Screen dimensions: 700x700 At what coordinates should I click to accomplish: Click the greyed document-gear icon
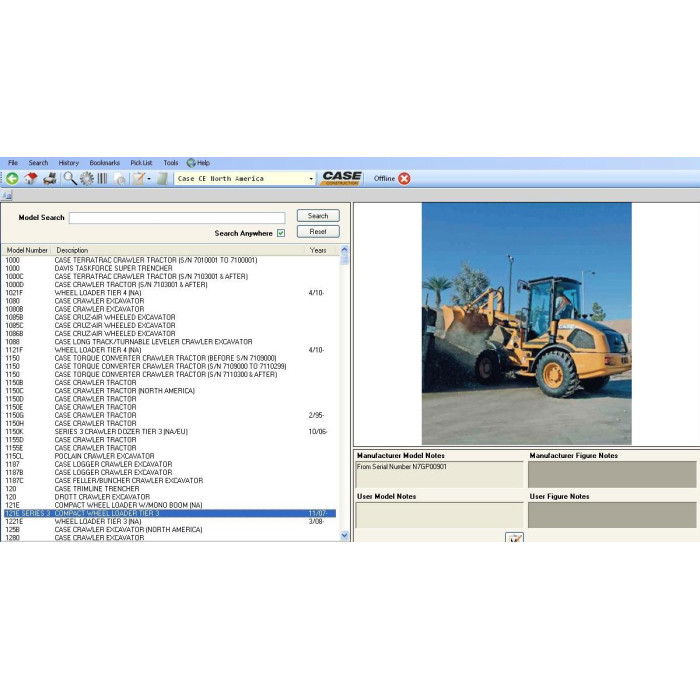[x=120, y=179]
